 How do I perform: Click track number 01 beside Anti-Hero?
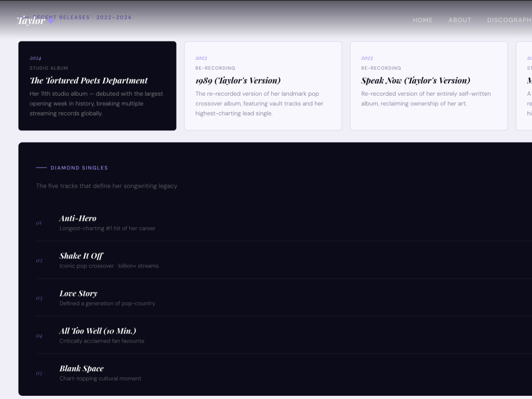tap(39, 223)
